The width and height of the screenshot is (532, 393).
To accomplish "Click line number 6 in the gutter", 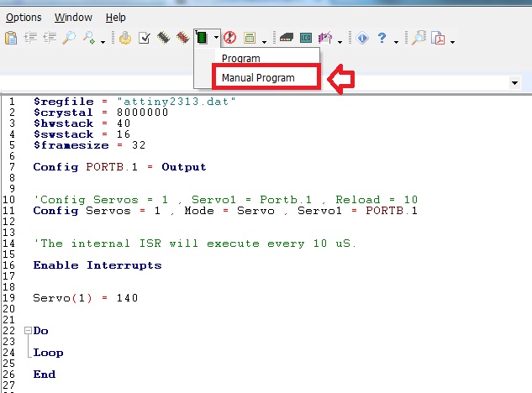I will [12, 156].
